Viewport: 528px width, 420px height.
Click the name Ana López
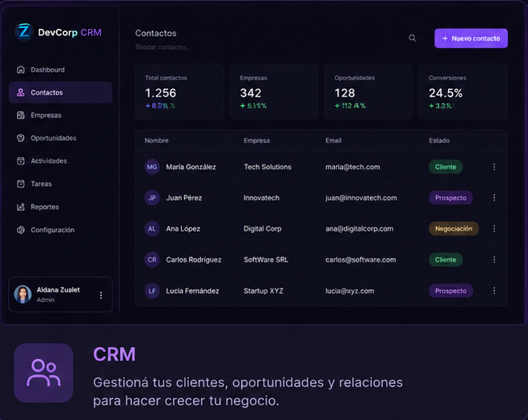[183, 228]
